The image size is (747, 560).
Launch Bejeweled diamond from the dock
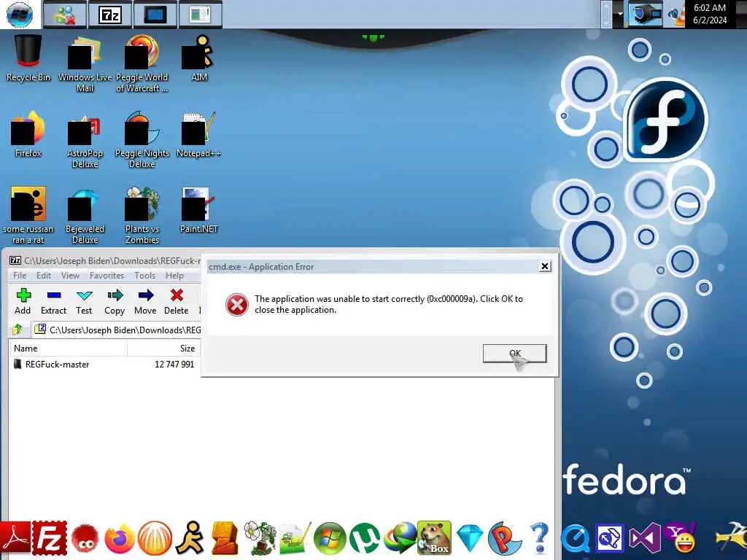coord(470,539)
